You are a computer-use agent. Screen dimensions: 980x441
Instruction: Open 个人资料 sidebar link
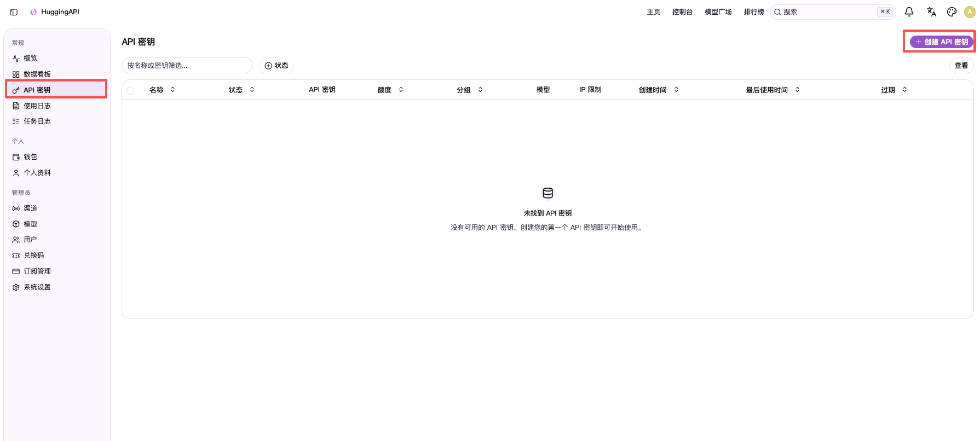point(57,173)
